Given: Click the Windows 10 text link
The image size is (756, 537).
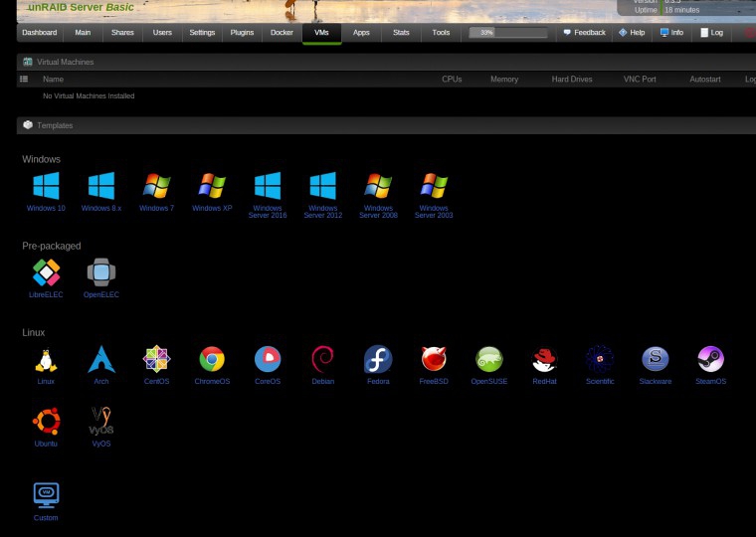Looking at the screenshot, I should (46, 208).
